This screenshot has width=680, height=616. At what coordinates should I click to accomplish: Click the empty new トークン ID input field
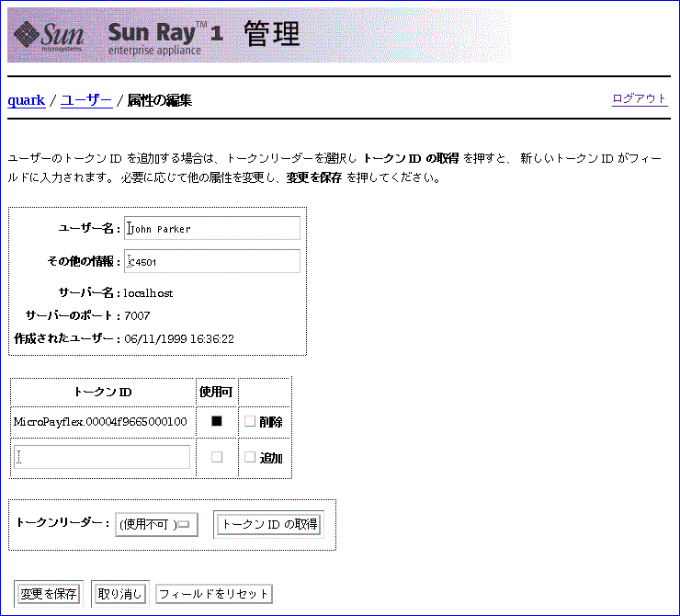(x=102, y=457)
